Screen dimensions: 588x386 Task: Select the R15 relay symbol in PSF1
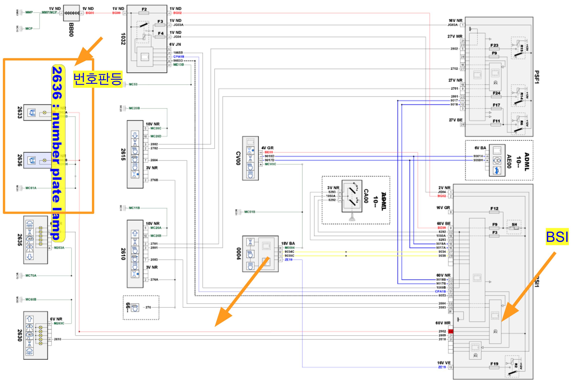(x=518, y=48)
